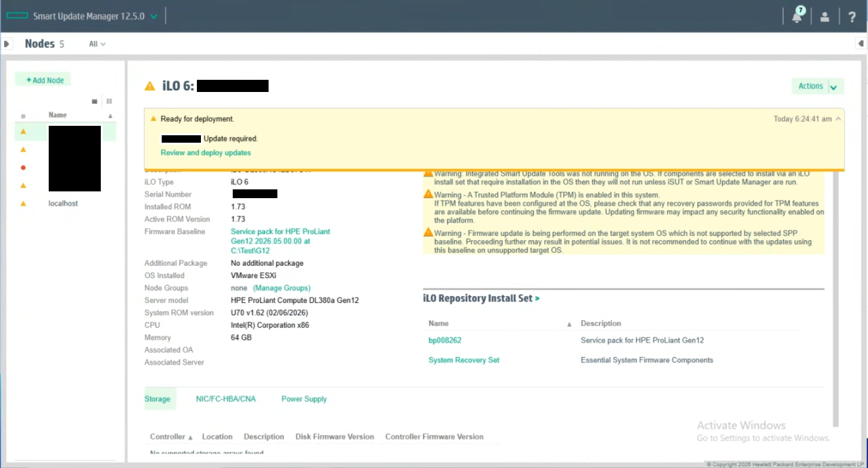
Task: Select the highlighted first node row
Action: (x=66, y=131)
